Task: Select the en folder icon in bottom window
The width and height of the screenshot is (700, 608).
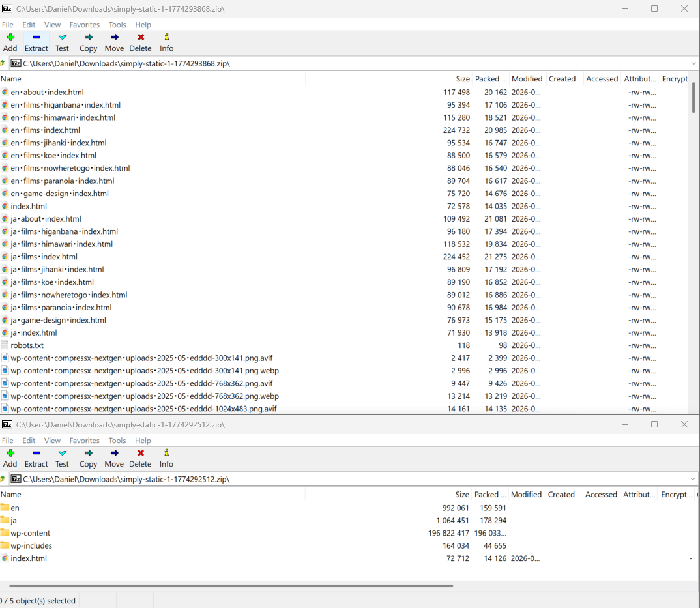Action: (x=5, y=508)
